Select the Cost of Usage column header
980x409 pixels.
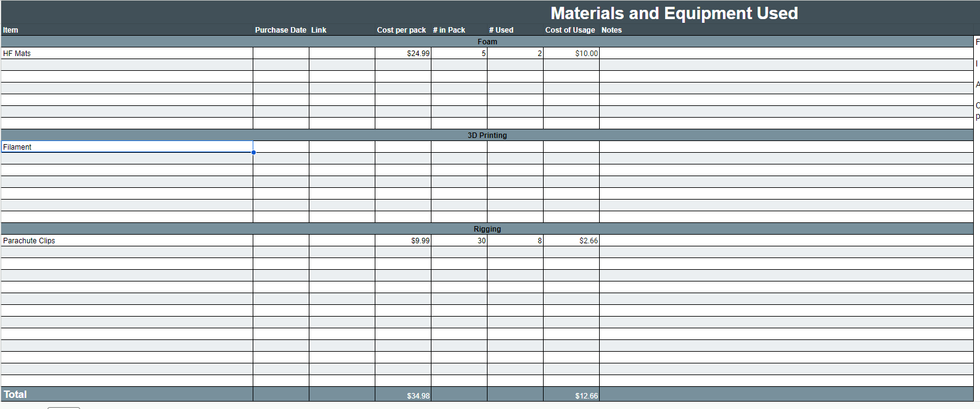tap(570, 30)
